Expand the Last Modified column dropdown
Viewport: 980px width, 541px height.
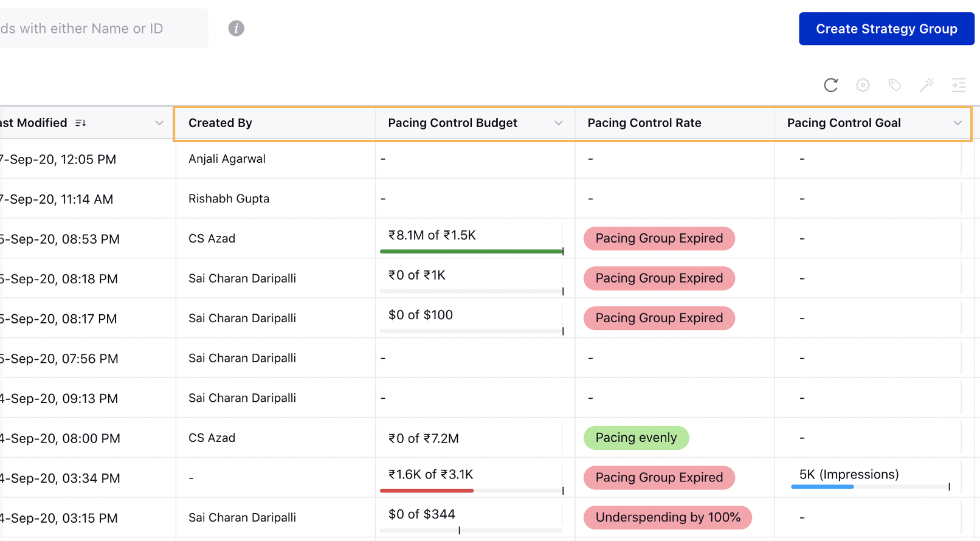(x=159, y=123)
